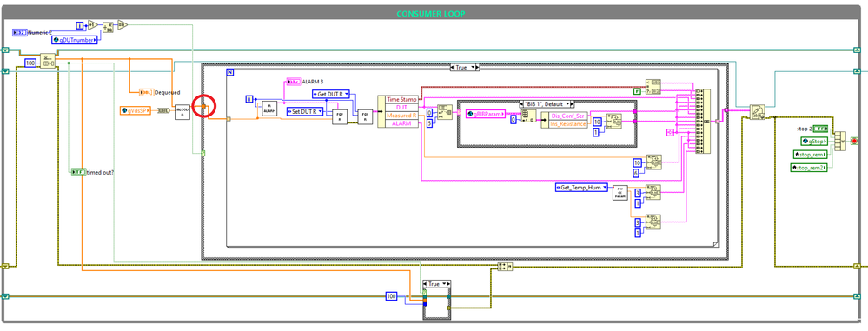Screen dimensions: 868x331
Task: Select the gDUTnumber global variable
Action: (x=76, y=40)
